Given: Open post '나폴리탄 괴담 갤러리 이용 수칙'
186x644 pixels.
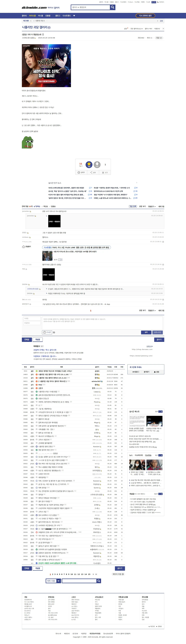Looking at the screenshot, I should [53, 374].
